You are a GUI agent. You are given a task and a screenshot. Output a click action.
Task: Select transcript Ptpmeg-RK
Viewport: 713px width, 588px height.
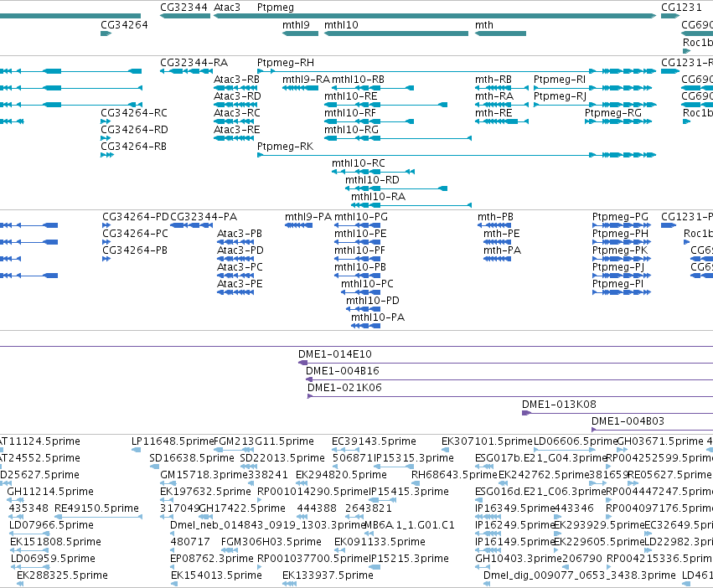click(285, 147)
